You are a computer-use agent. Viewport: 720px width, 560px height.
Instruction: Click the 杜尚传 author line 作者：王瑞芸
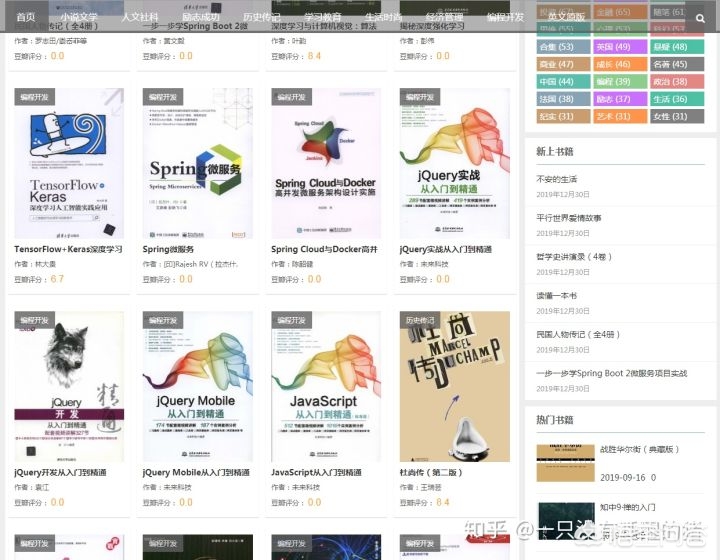(421, 487)
